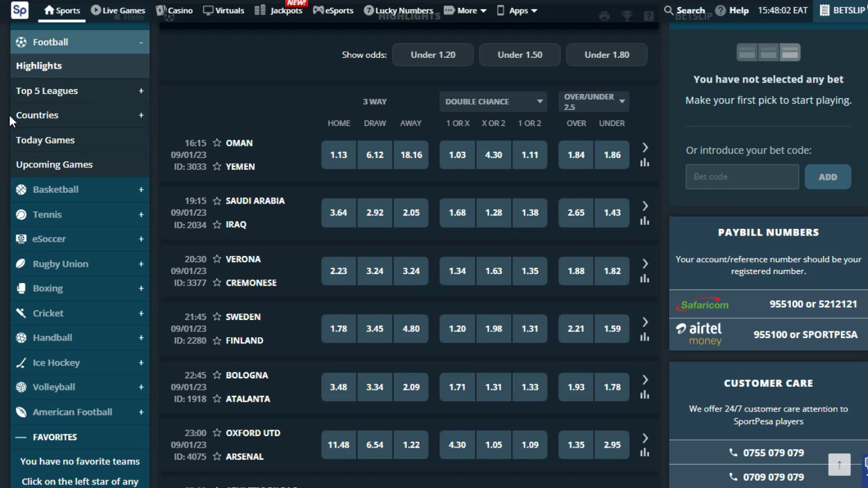The width and height of the screenshot is (868, 488).
Task: Go to the Casino section
Action: pyautogui.click(x=174, y=10)
